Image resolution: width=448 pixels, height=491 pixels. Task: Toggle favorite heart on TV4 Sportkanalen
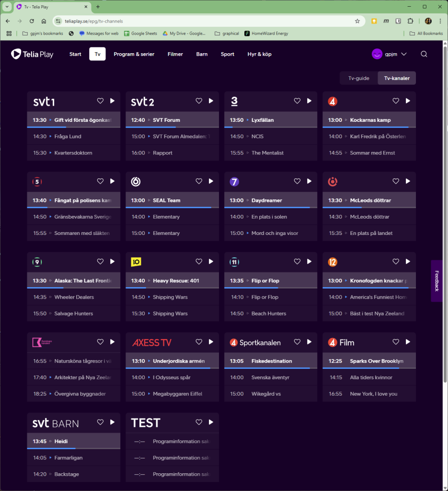297,342
